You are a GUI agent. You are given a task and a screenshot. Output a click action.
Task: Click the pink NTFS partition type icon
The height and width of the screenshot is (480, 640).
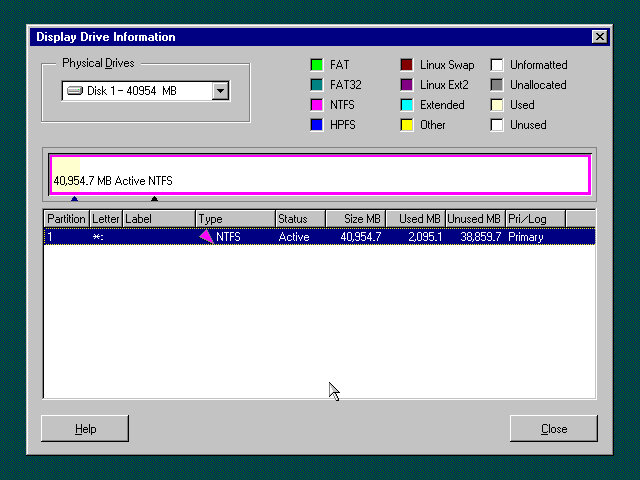point(206,237)
